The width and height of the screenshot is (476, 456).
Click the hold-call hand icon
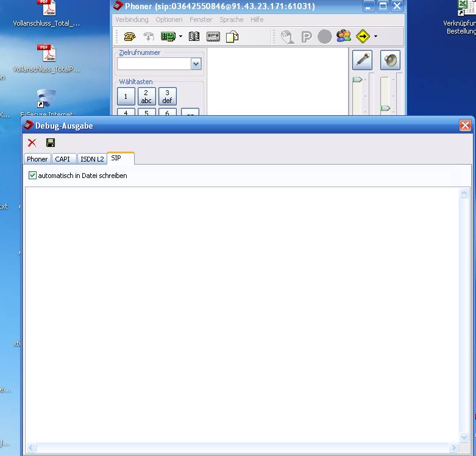point(287,37)
